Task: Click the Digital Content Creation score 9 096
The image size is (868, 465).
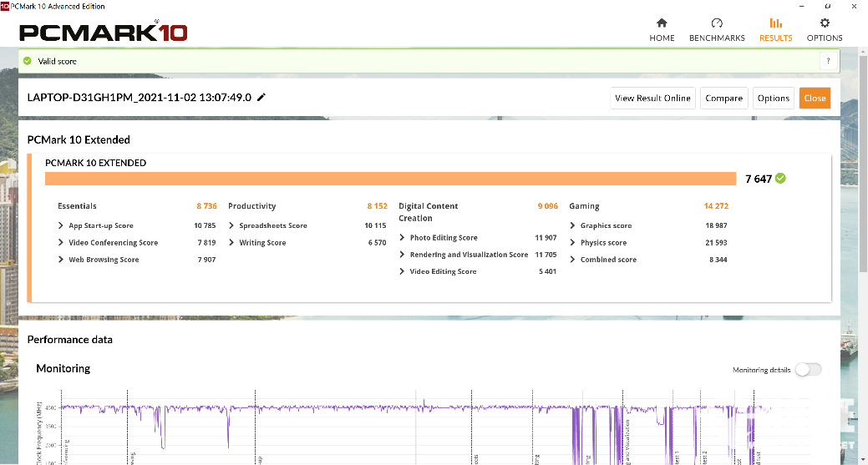Action: pyautogui.click(x=547, y=205)
